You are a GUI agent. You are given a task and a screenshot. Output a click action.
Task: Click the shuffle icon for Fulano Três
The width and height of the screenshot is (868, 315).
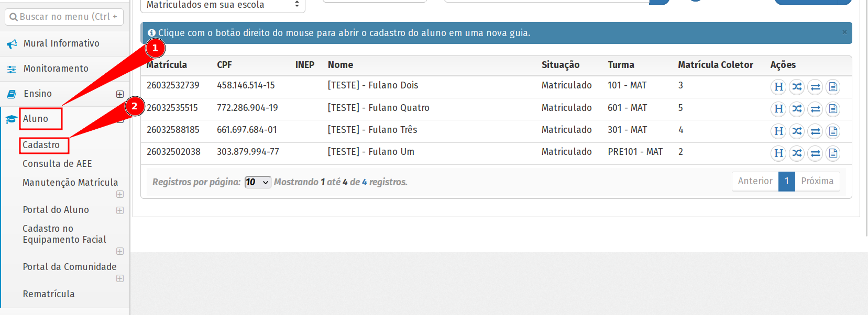(x=797, y=131)
